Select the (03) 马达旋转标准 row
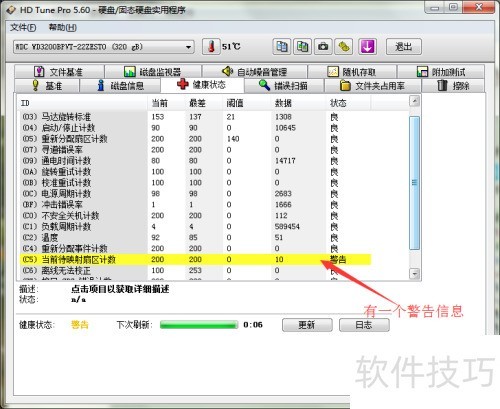This screenshot has height=409, width=500. pos(195,117)
